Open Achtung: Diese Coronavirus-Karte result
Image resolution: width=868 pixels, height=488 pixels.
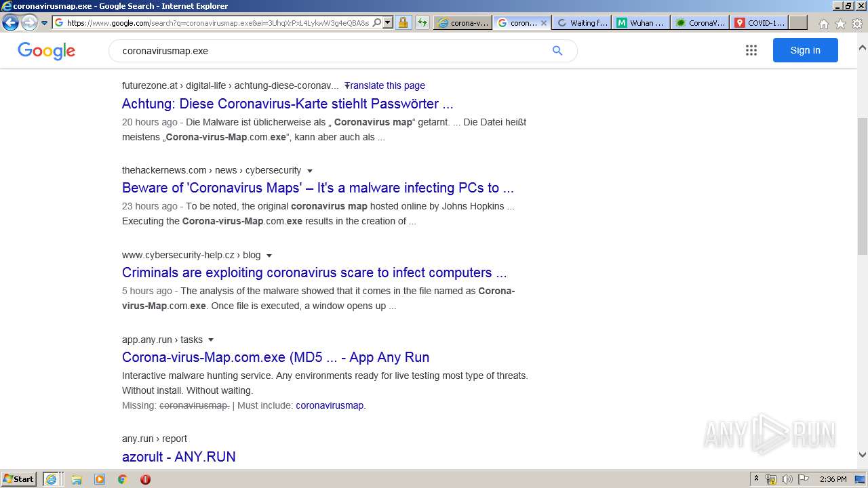[x=288, y=104]
